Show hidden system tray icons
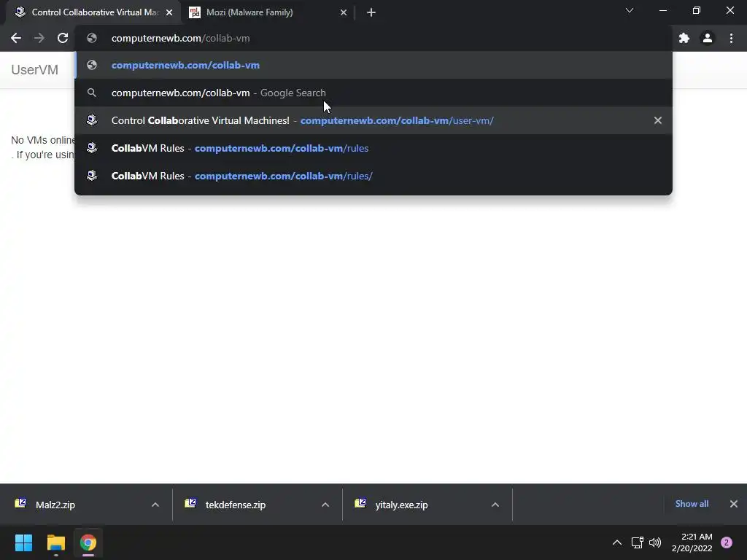 [617, 542]
